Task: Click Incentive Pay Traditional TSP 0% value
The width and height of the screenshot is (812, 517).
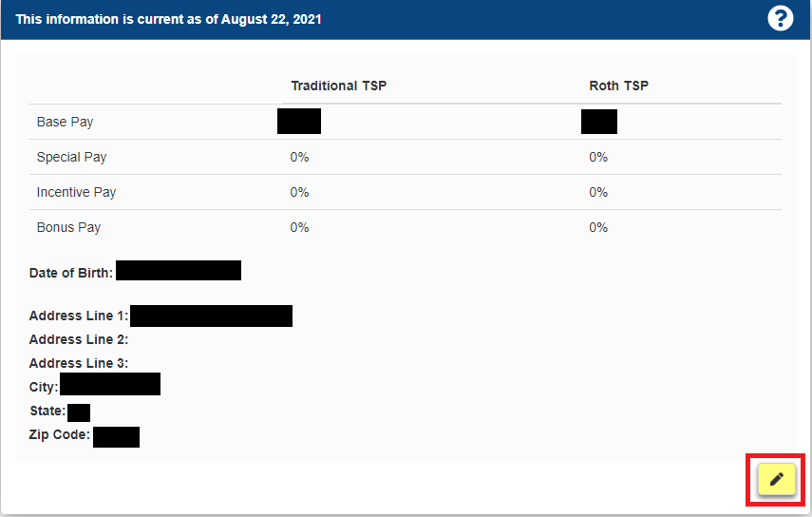Action: [299, 192]
